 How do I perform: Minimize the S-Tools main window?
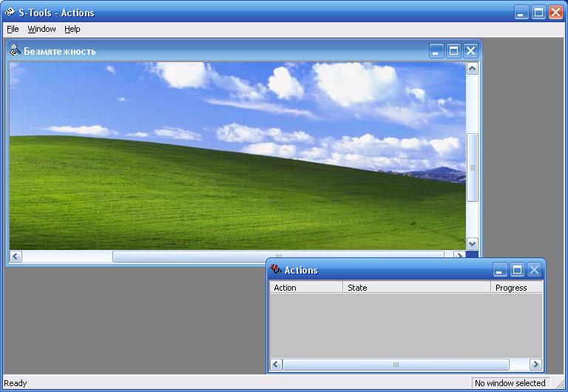click(x=521, y=13)
